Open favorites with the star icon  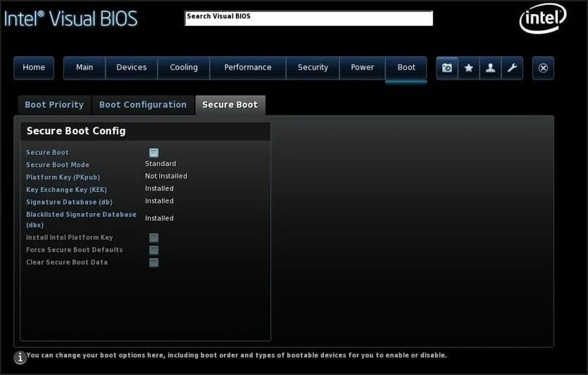point(468,68)
